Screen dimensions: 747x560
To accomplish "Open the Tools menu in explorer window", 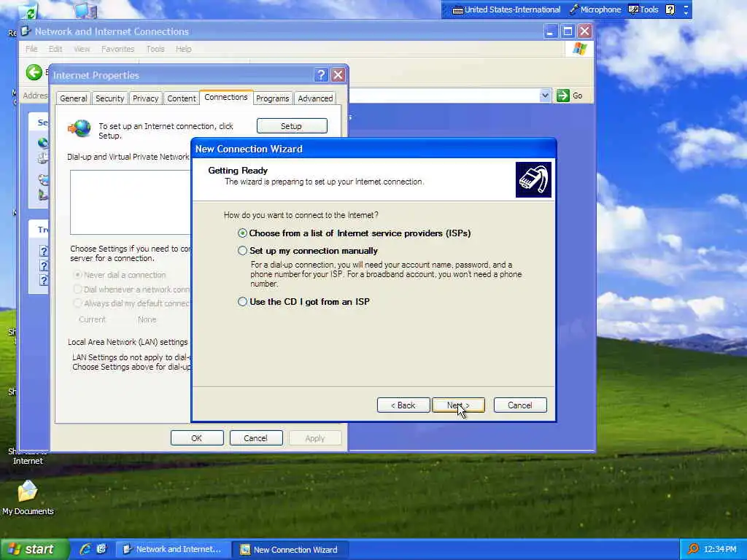I will click(155, 49).
